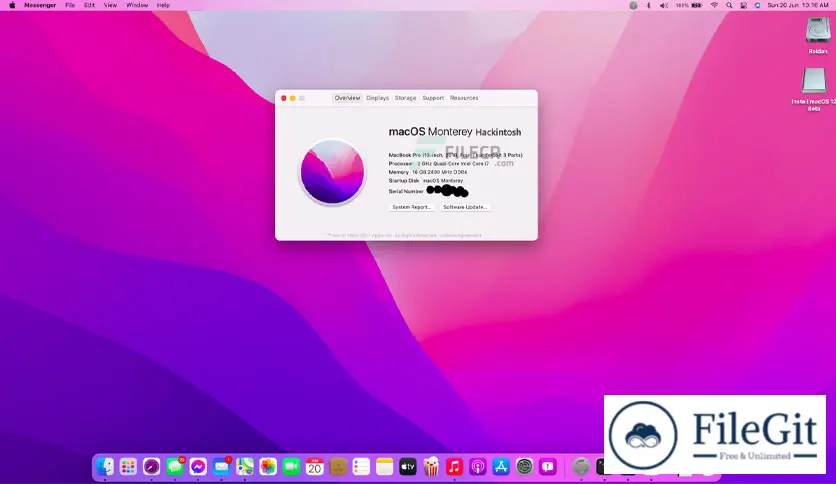Open Contacts app in the dock
Screen dimensions: 836x484
pos(338,467)
